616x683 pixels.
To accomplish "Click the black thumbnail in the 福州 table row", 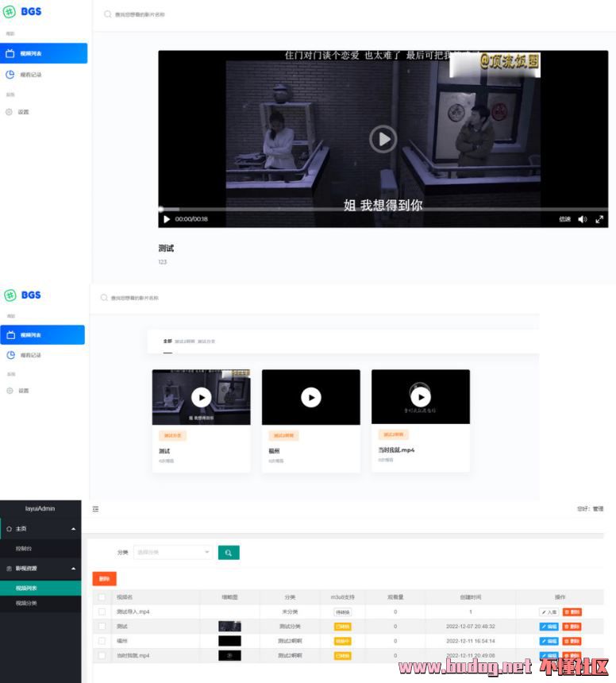I will coord(229,641).
